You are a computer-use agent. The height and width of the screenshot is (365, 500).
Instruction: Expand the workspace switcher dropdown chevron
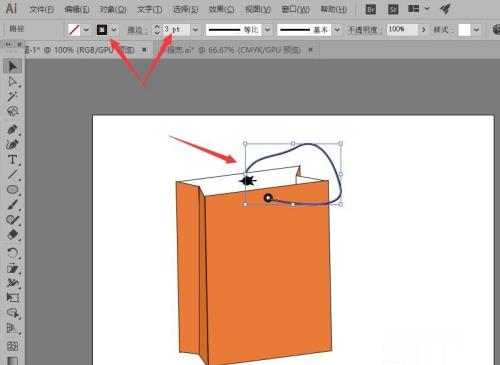click(x=427, y=9)
